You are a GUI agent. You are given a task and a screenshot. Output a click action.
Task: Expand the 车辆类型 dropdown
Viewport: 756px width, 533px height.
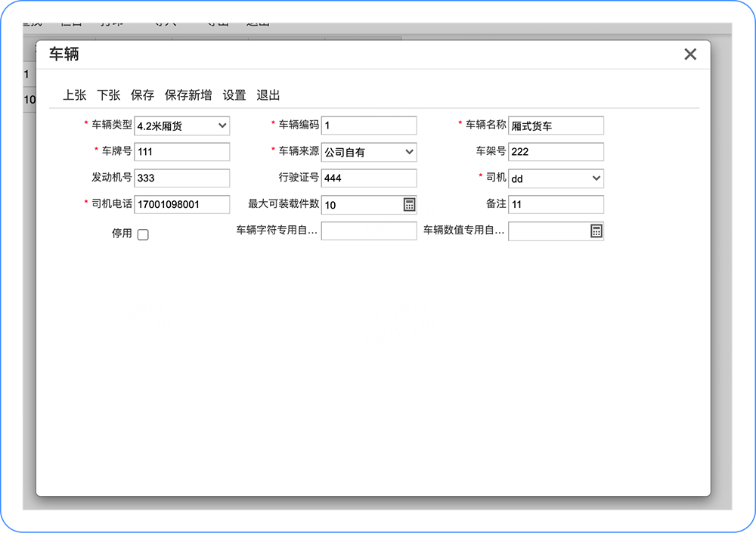(x=181, y=126)
